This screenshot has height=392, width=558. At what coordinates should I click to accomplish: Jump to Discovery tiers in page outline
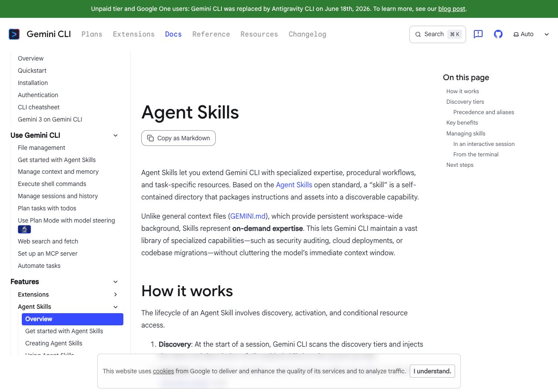click(465, 101)
